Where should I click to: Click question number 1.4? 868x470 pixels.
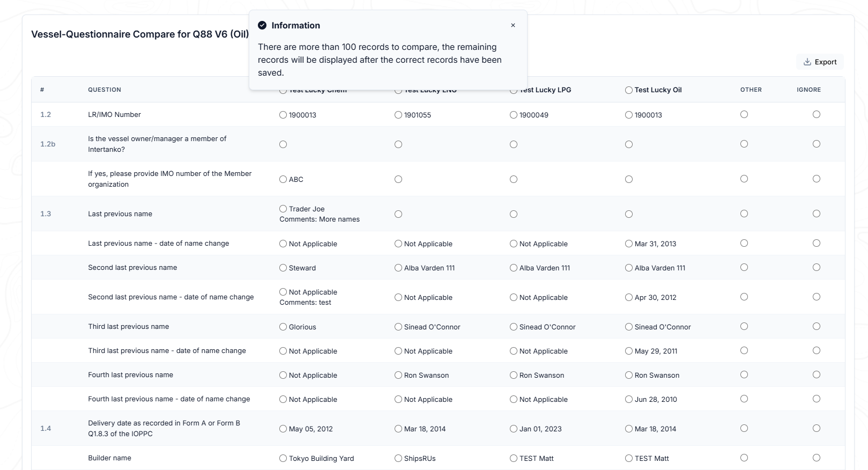(x=46, y=428)
